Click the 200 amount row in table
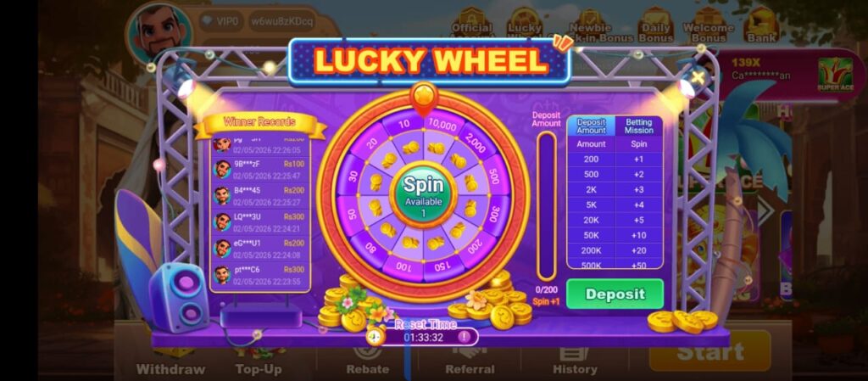The image size is (868, 381). click(x=615, y=159)
